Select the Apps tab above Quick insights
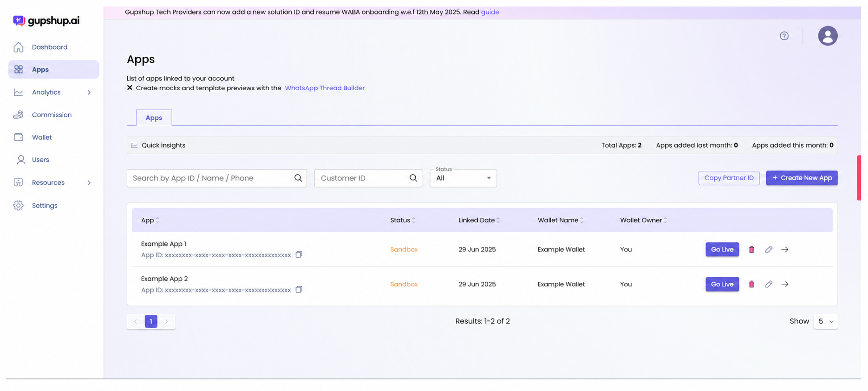Viewport: 868px width, 391px height. tap(154, 118)
